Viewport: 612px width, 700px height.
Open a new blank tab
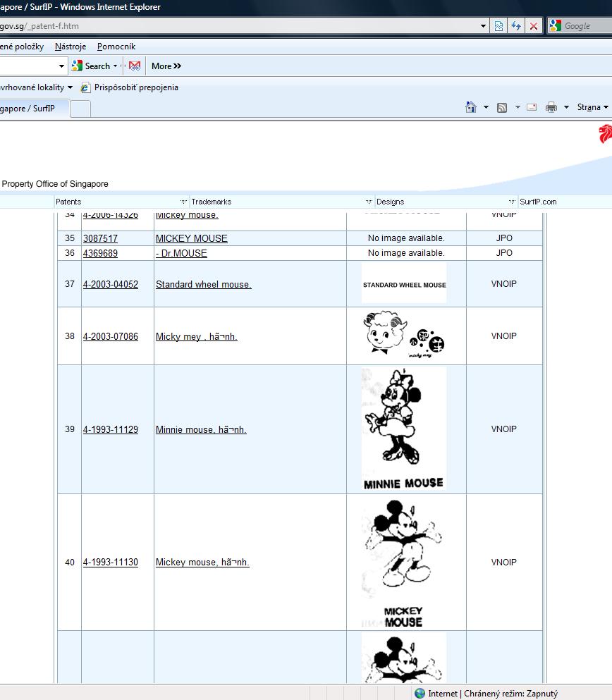tap(80, 109)
